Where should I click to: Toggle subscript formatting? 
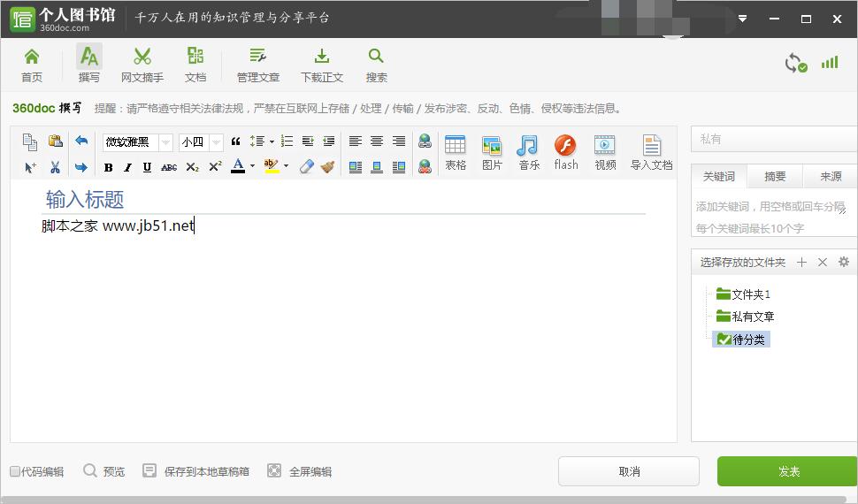(192, 167)
